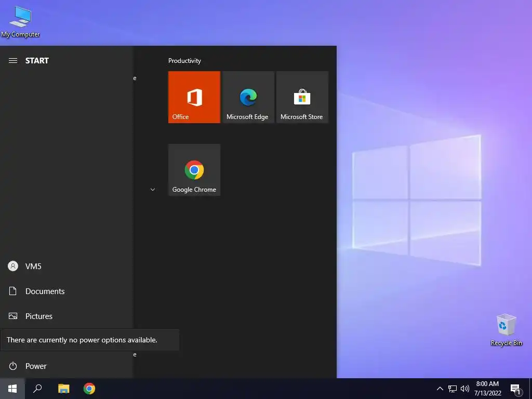Click the START label heading
532x399 pixels.
37,61
